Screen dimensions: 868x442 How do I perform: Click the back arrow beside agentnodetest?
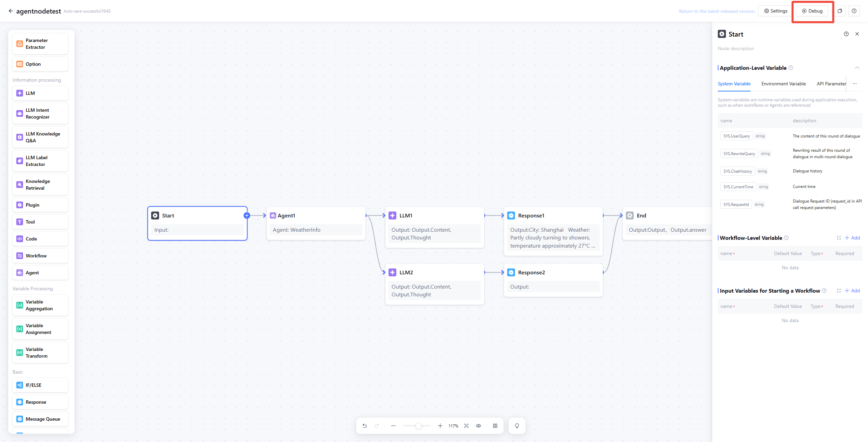click(x=11, y=11)
